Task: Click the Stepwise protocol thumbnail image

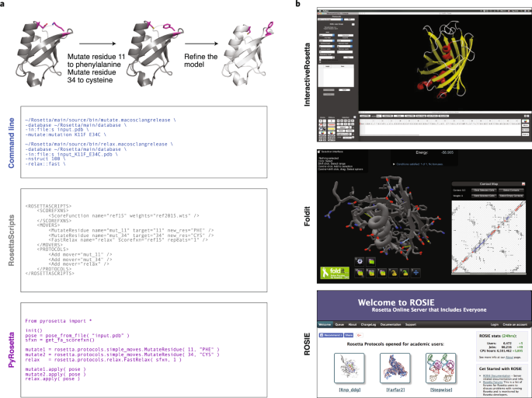Action: [x=440, y=368]
